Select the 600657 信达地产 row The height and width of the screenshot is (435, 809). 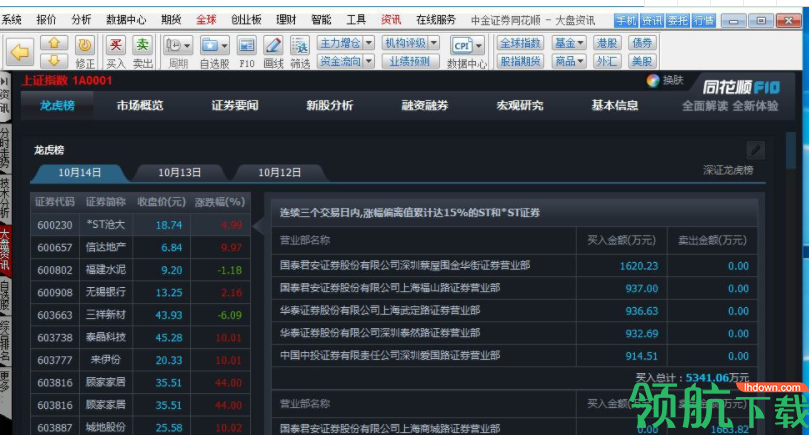coord(140,248)
